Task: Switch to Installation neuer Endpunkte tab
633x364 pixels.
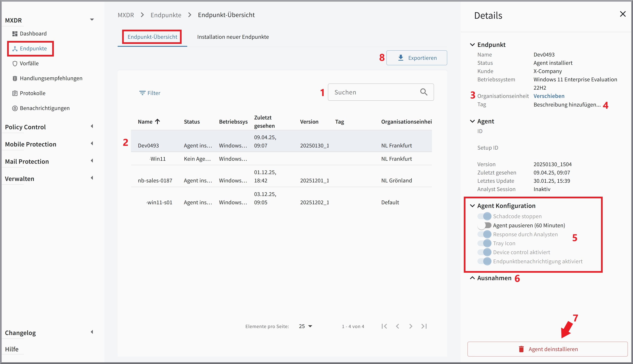Action: point(233,37)
